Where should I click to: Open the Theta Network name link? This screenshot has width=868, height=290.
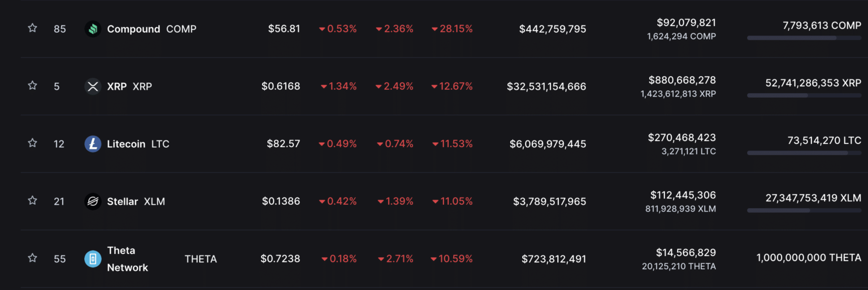(127, 259)
